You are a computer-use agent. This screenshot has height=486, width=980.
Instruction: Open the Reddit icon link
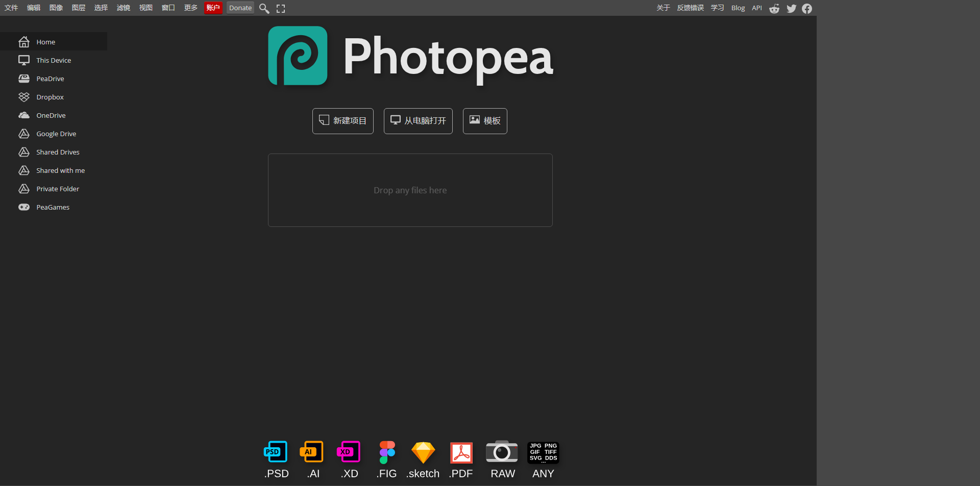pos(774,8)
